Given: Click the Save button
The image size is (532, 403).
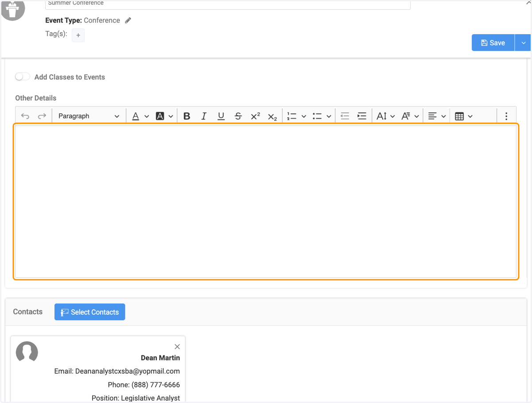Looking at the screenshot, I should (x=493, y=43).
